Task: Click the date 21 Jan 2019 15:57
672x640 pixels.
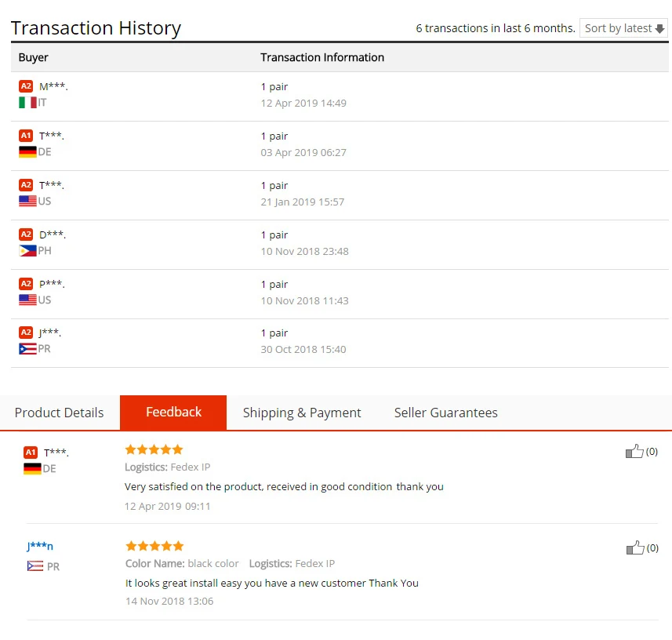Action: click(x=303, y=202)
